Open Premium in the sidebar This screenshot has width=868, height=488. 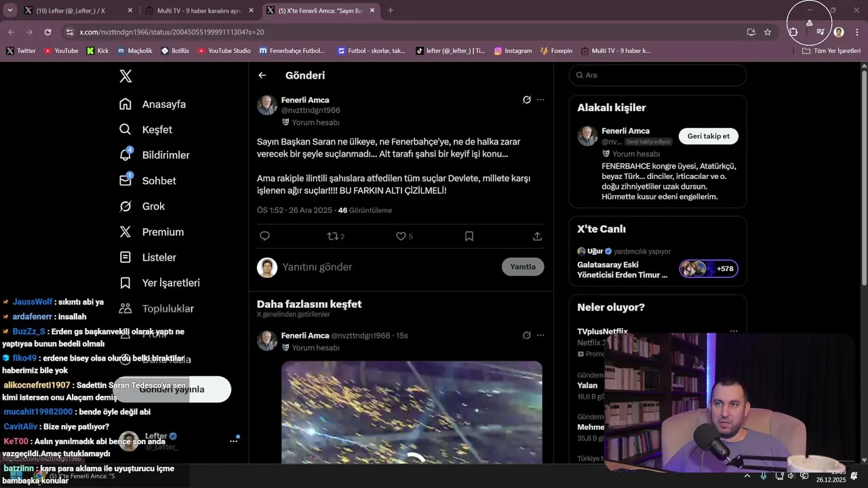pyautogui.click(x=152, y=232)
